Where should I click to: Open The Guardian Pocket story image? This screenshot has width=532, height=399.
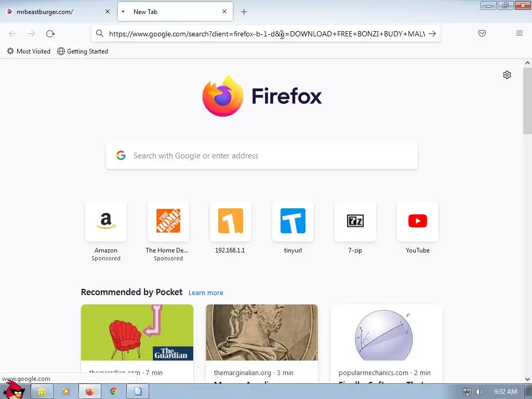click(x=137, y=332)
